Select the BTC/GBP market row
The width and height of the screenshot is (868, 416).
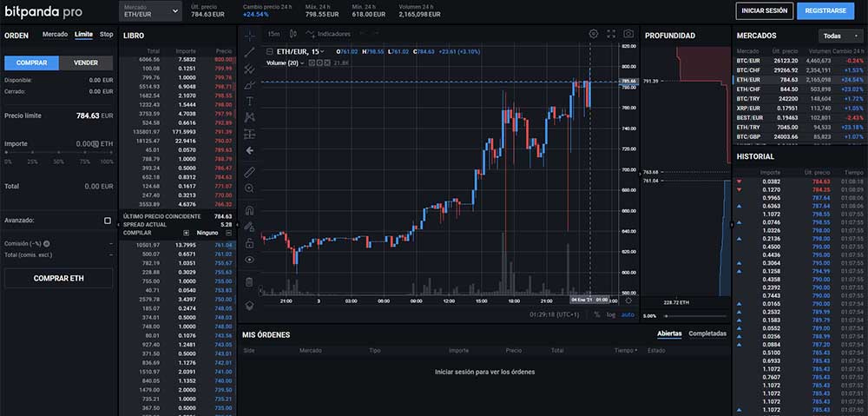pyautogui.click(x=800, y=136)
